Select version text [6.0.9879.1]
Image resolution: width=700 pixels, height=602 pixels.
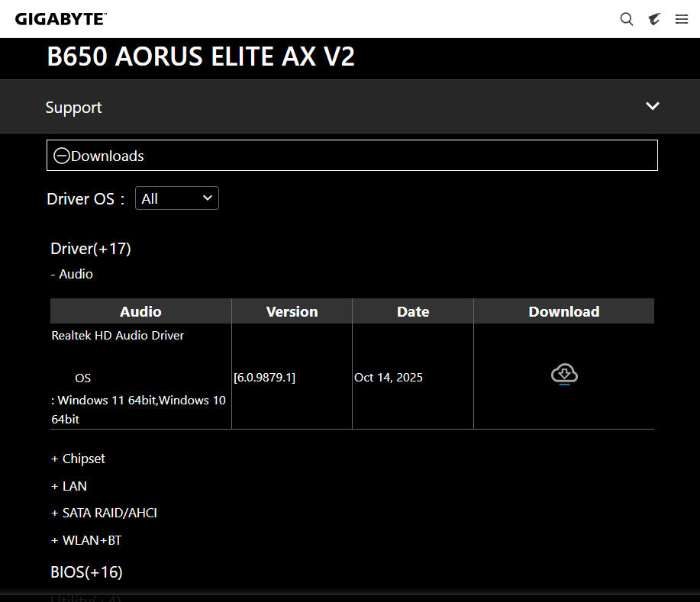(264, 378)
